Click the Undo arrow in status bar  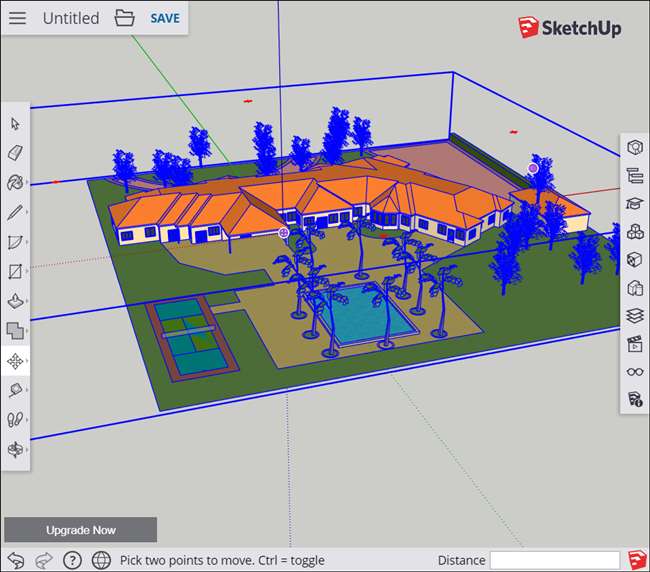click(x=16, y=560)
